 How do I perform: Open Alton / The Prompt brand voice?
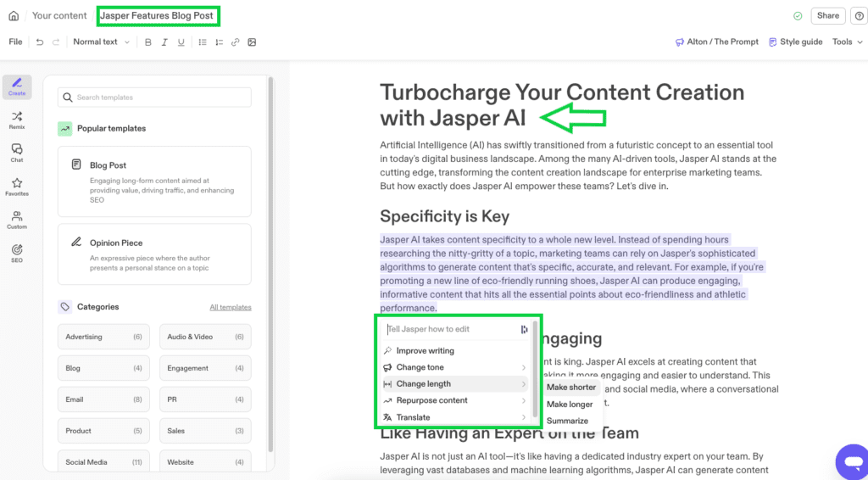coord(717,42)
